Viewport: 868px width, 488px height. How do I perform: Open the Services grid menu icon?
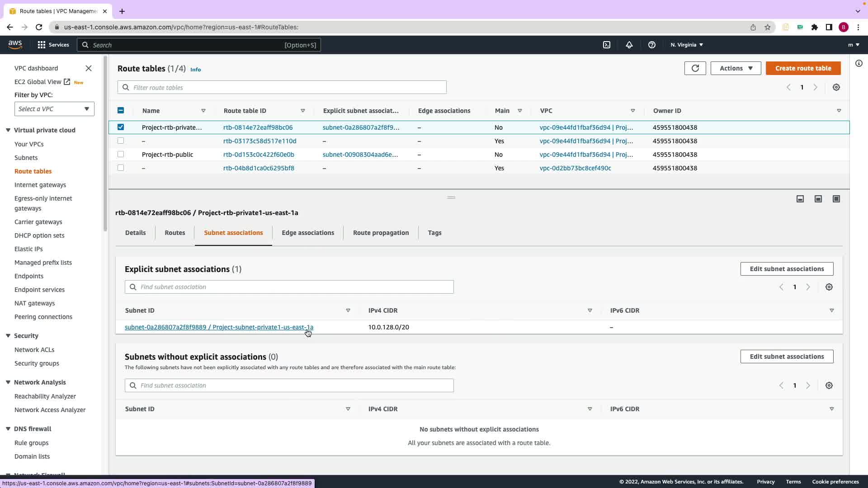pyautogui.click(x=42, y=45)
